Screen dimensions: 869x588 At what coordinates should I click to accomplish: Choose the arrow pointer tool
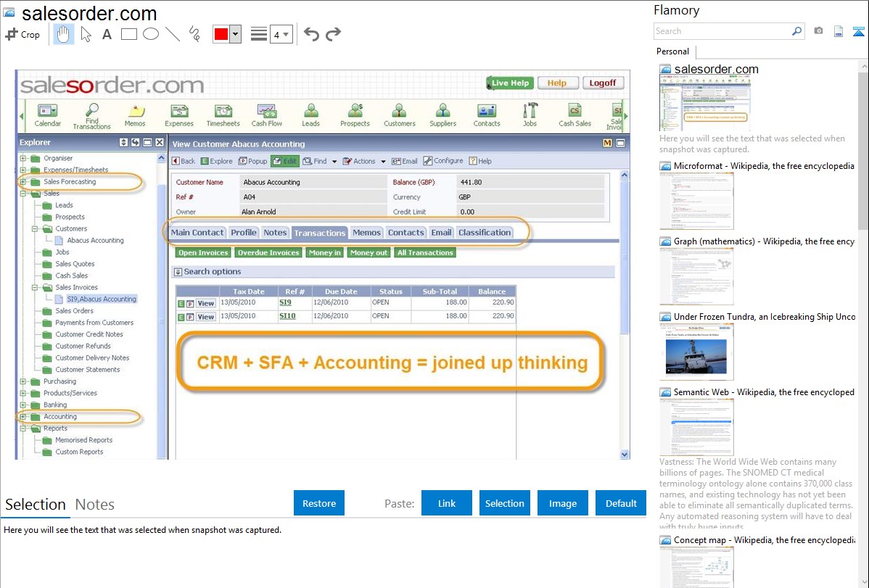(x=86, y=34)
